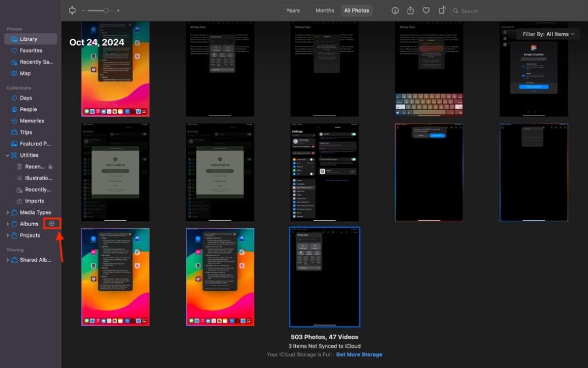
Task: Click the "3 Items Not Synced to iCloud" text
Action: [324, 346]
